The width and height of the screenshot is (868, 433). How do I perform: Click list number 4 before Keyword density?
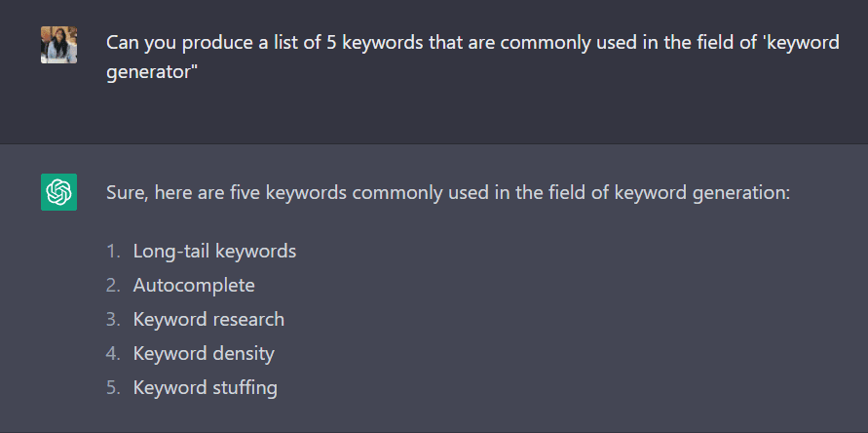coord(113,353)
